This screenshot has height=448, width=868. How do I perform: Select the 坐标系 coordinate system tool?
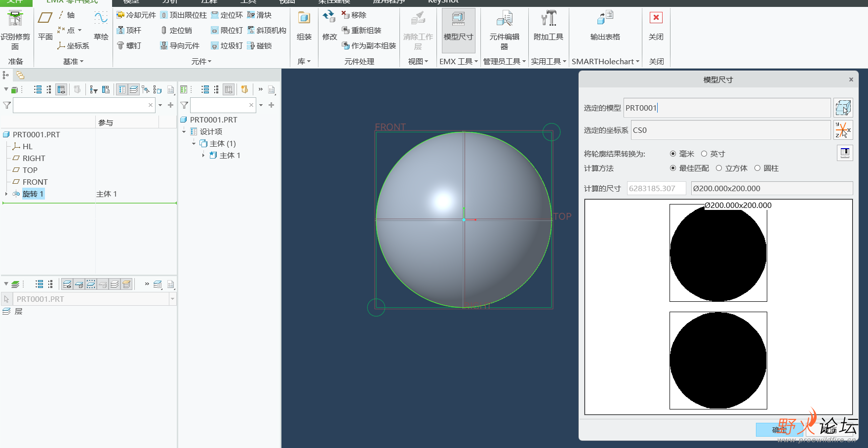(x=73, y=45)
